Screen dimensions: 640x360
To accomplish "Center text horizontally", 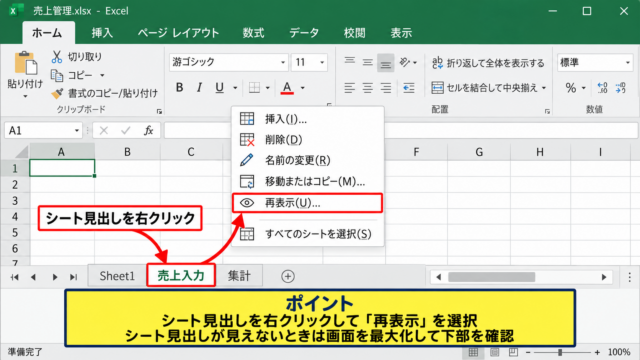I will point(367,88).
